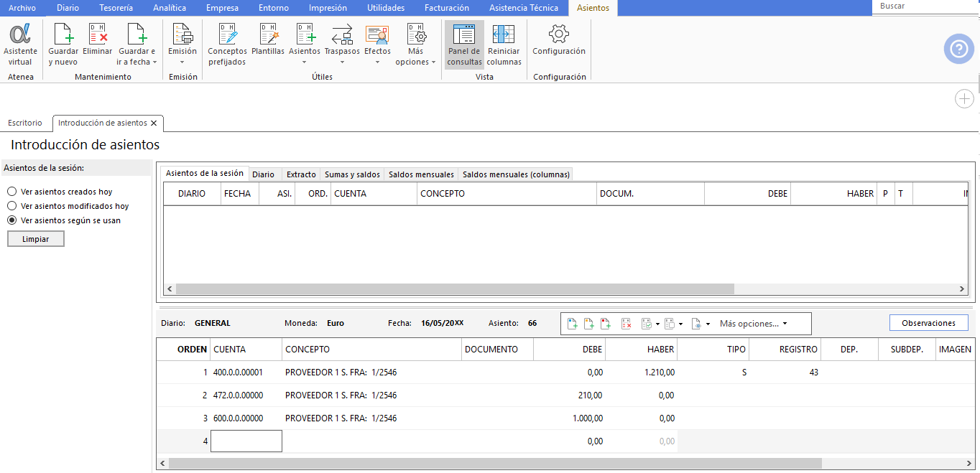The image size is (980, 473).
Task: Expand the Traspasos dropdown arrow
Action: [342, 62]
